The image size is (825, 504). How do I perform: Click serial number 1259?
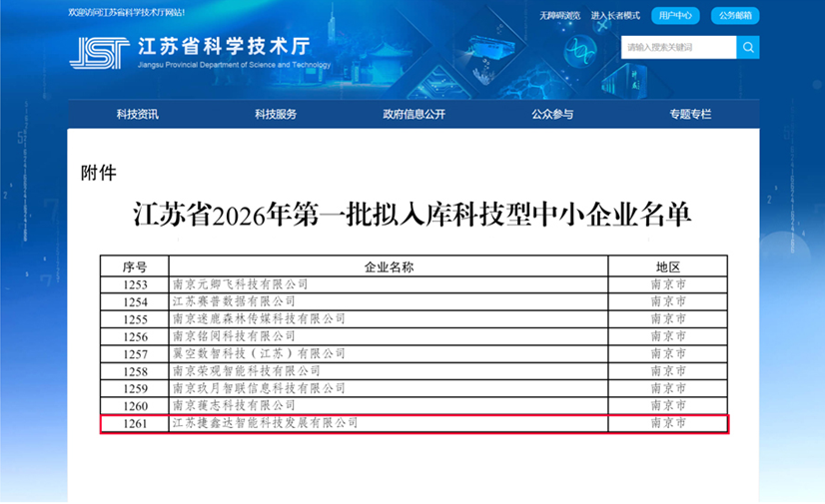coord(135,389)
